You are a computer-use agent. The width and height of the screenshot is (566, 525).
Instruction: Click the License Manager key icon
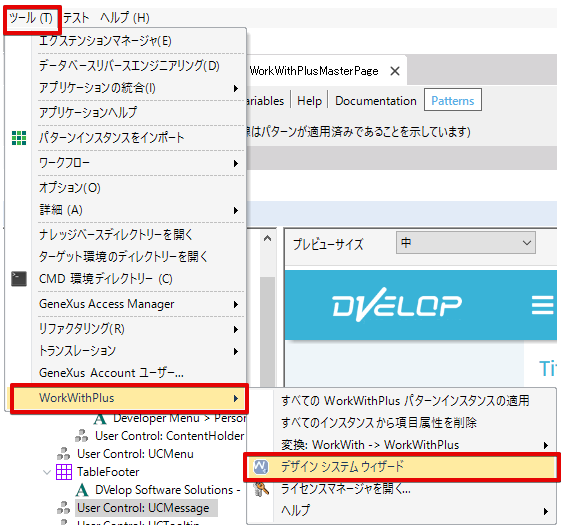pos(261,489)
